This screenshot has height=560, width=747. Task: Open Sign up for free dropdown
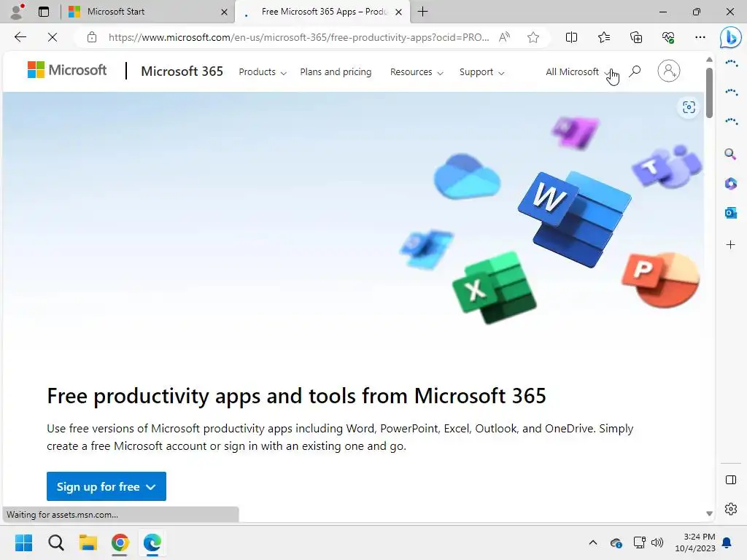pos(107,486)
